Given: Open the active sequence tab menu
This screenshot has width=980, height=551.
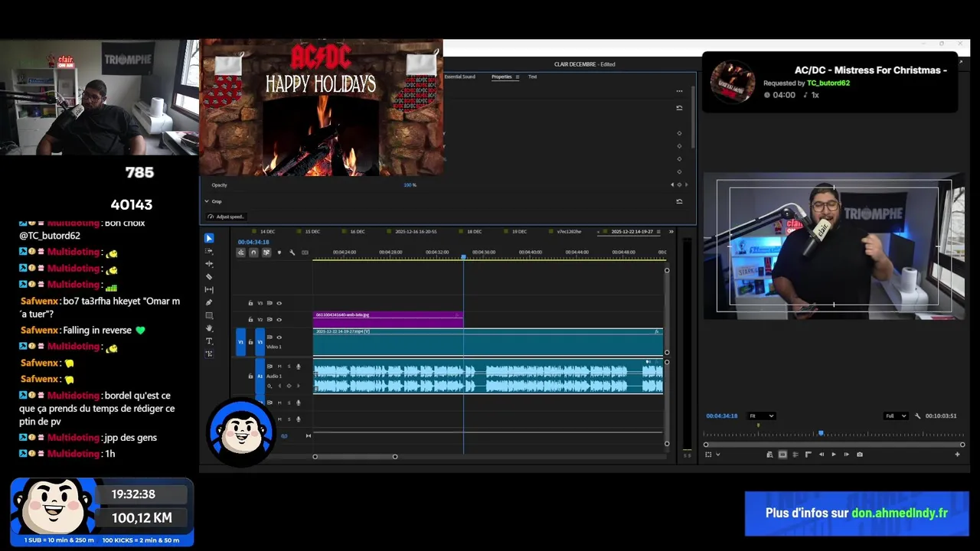Looking at the screenshot, I should click(x=658, y=231).
